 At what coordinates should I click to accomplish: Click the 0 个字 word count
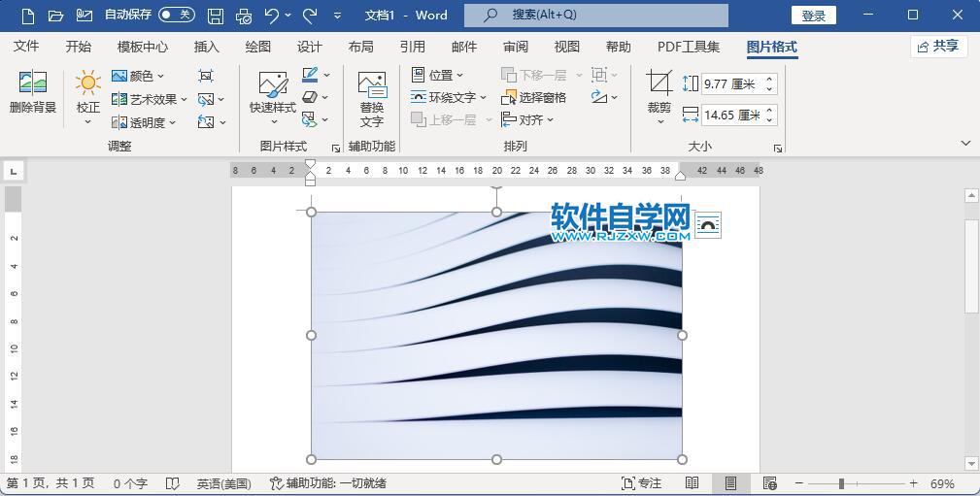130,483
